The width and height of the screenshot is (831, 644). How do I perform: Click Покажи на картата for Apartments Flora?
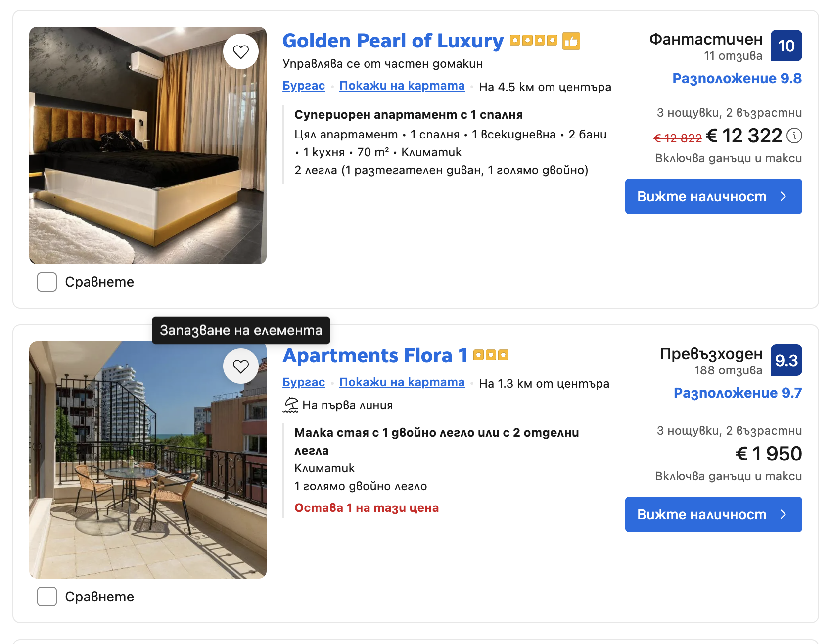[x=402, y=382]
